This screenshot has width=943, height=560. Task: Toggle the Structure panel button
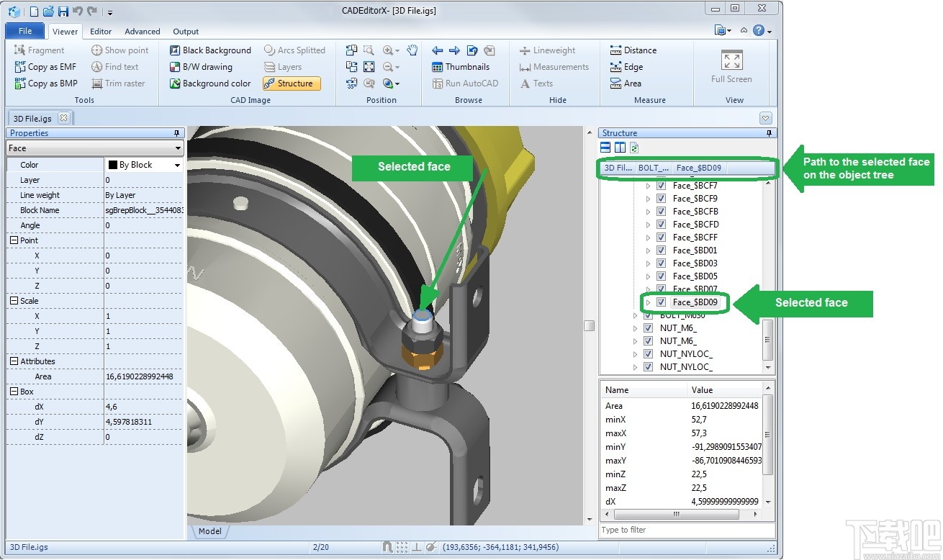(292, 83)
